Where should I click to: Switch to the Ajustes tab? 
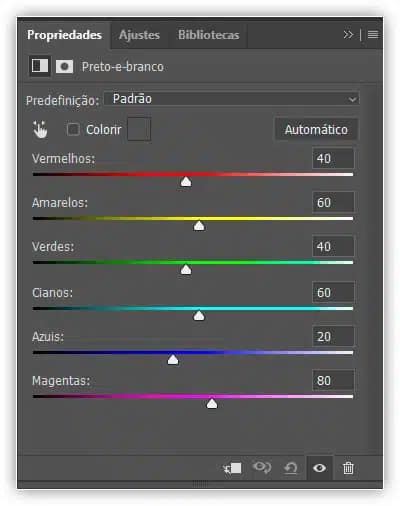tap(139, 35)
